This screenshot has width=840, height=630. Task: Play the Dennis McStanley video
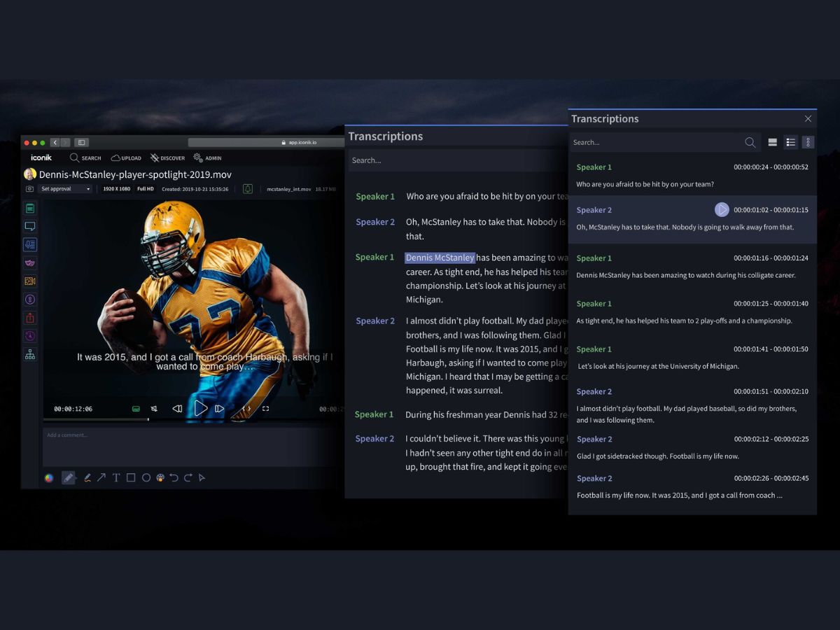(200, 408)
